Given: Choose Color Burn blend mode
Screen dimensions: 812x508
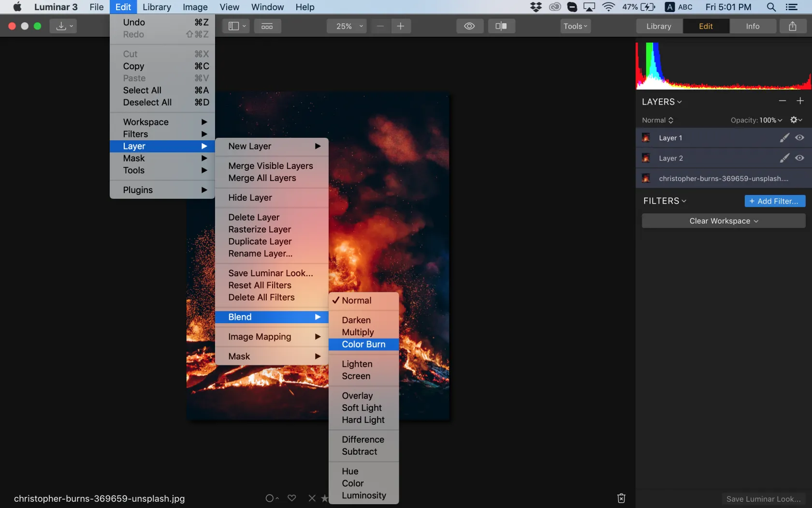Looking at the screenshot, I should click(x=363, y=344).
